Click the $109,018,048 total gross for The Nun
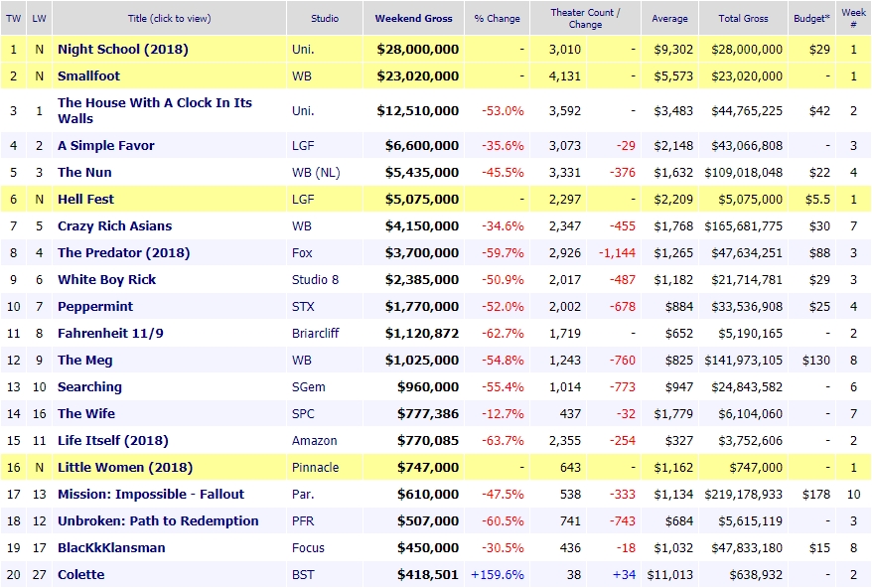 pyautogui.click(x=743, y=172)
